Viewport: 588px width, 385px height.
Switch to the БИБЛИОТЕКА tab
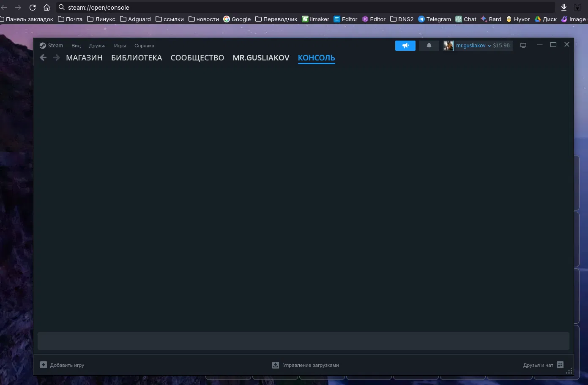pos(137,58)
